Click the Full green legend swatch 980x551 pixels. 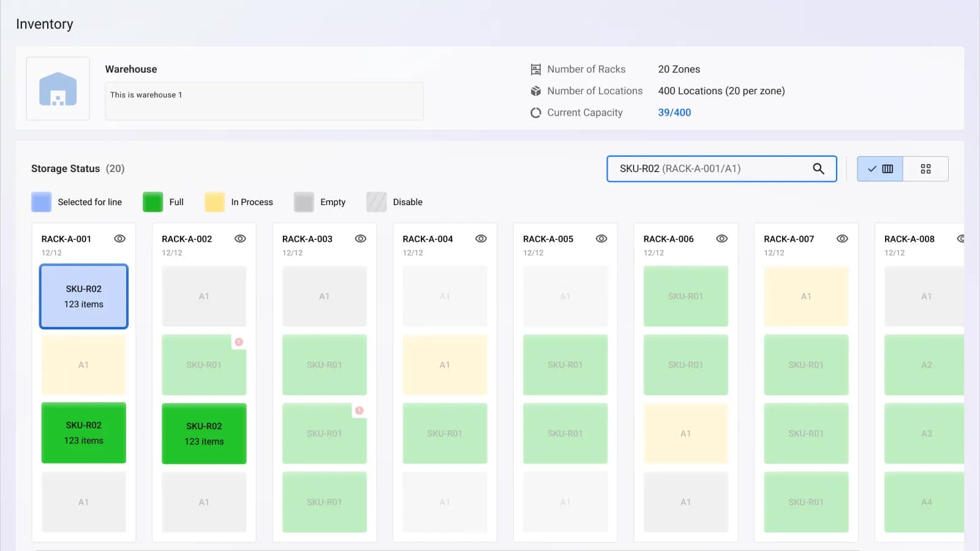[x=153, y=202]
